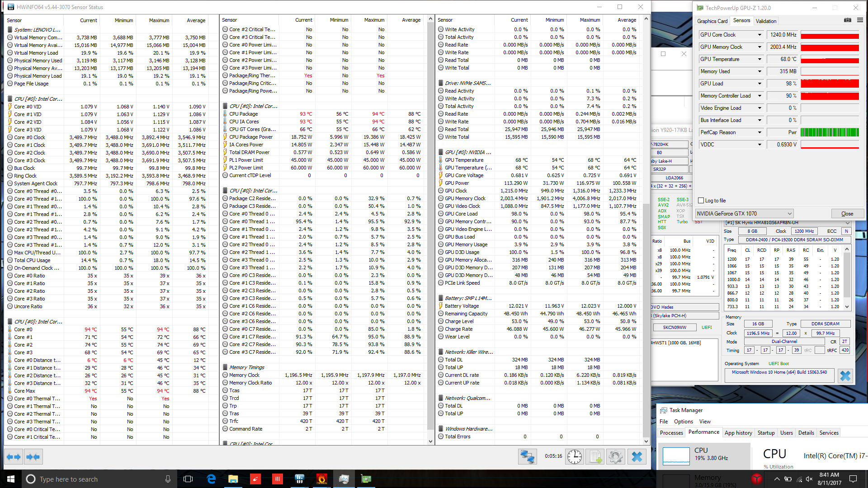Click the clock reset timer icon
Screen dimensions: 868x488
pos(575,457)
